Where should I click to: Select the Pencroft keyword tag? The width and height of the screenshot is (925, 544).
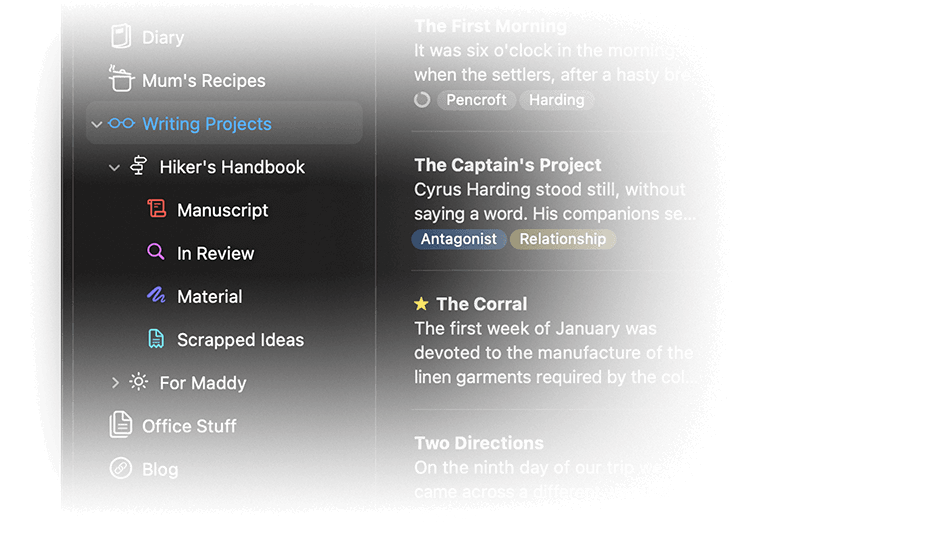[476, 100]
